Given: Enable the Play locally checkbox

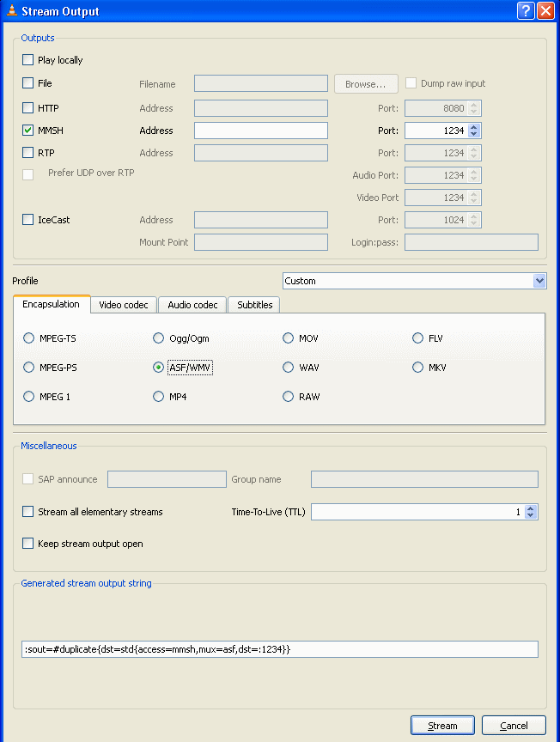Looking at the screenshot, I should click(28, 59).
